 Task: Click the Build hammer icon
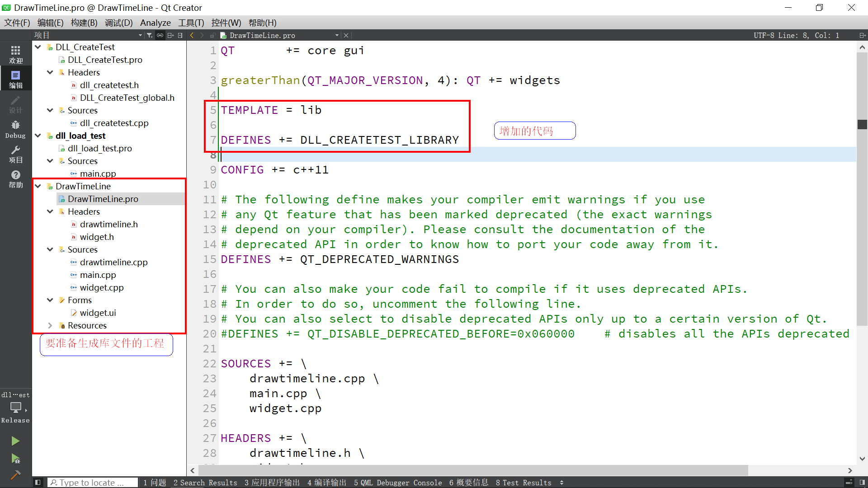tap(15, 474)
